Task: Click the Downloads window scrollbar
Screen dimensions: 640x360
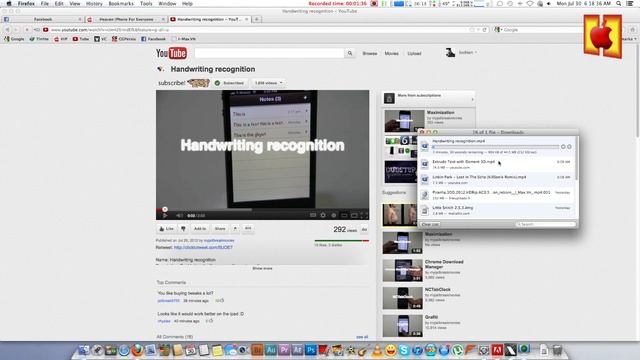Action: pyautogui.click(x=576, y=159)
